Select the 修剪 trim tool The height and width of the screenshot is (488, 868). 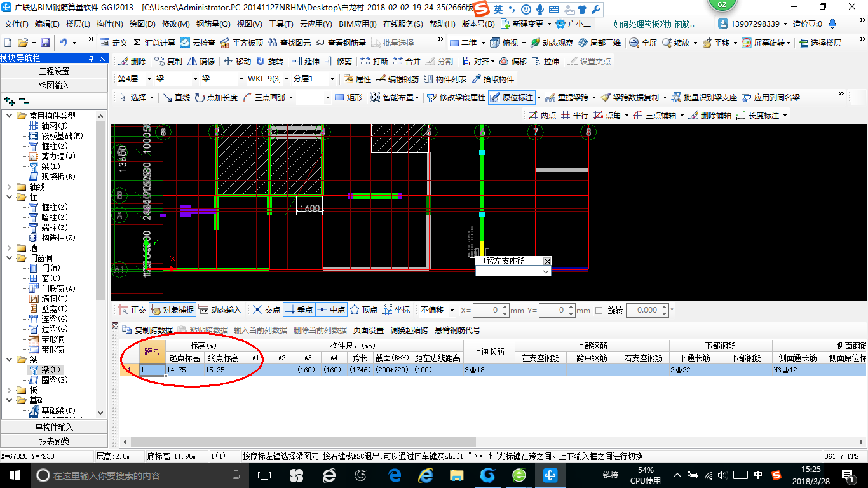[x=338, y=62]
